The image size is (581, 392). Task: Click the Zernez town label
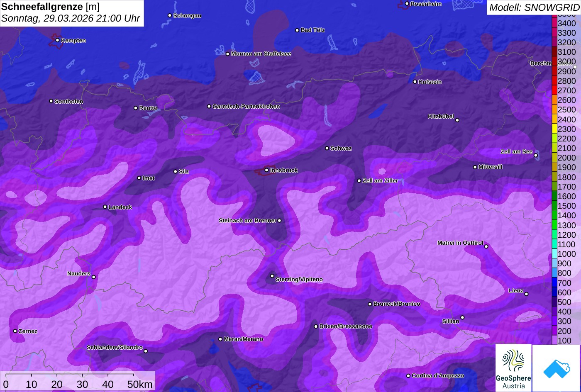(x=28, y=331)
